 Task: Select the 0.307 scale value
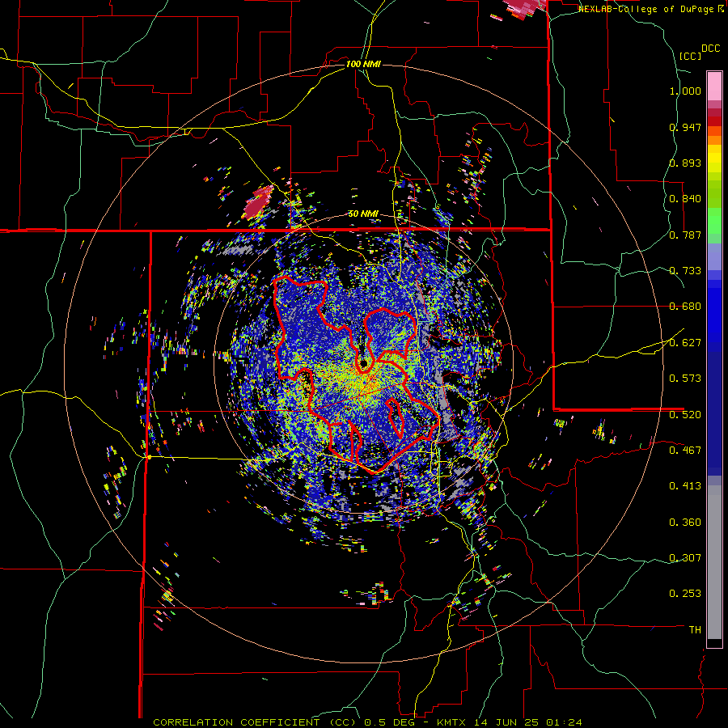click(685, 557)
